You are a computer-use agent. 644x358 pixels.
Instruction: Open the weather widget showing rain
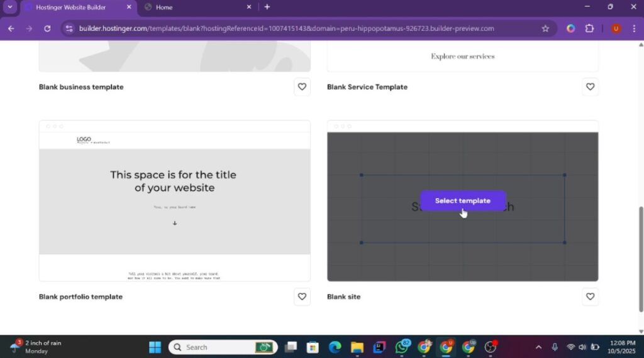click(35, 347)
